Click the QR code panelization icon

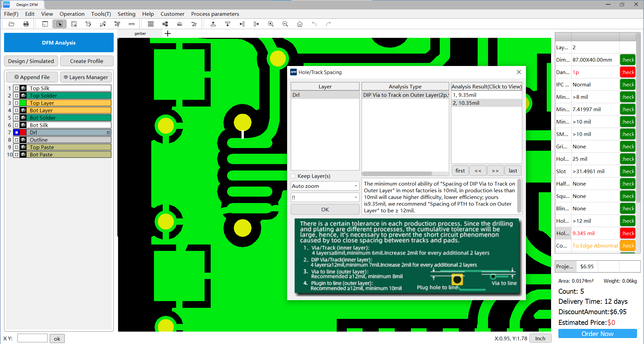[x=151, y=24]
